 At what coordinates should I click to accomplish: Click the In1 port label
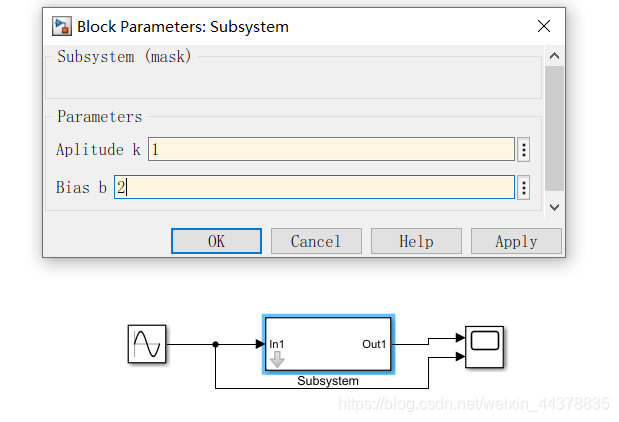click(x=277, y=344)
